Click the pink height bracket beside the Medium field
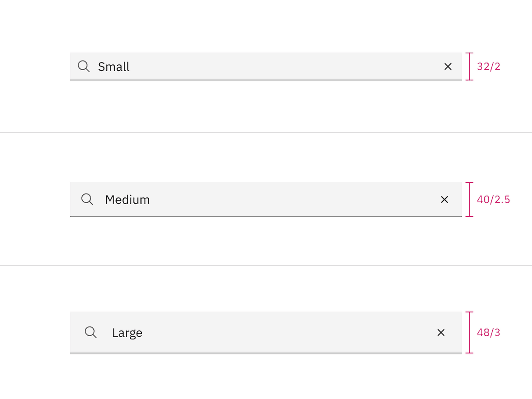Image resolution: width=532 pixels, height=399 pixels. pyautogui.click(x=469, y=199)
